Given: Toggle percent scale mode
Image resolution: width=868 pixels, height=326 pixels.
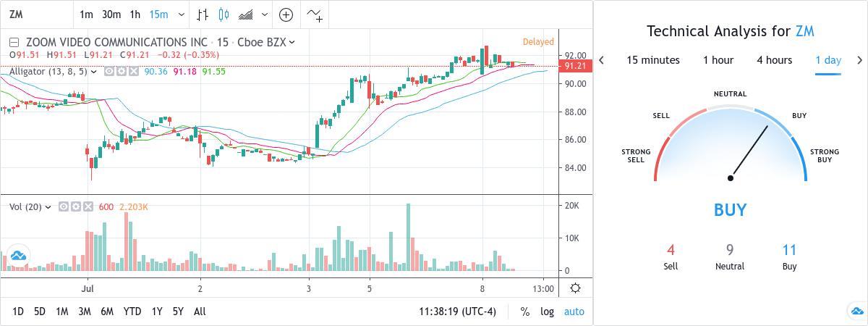Looking at the screenshot, I should (x=524, y=312).
